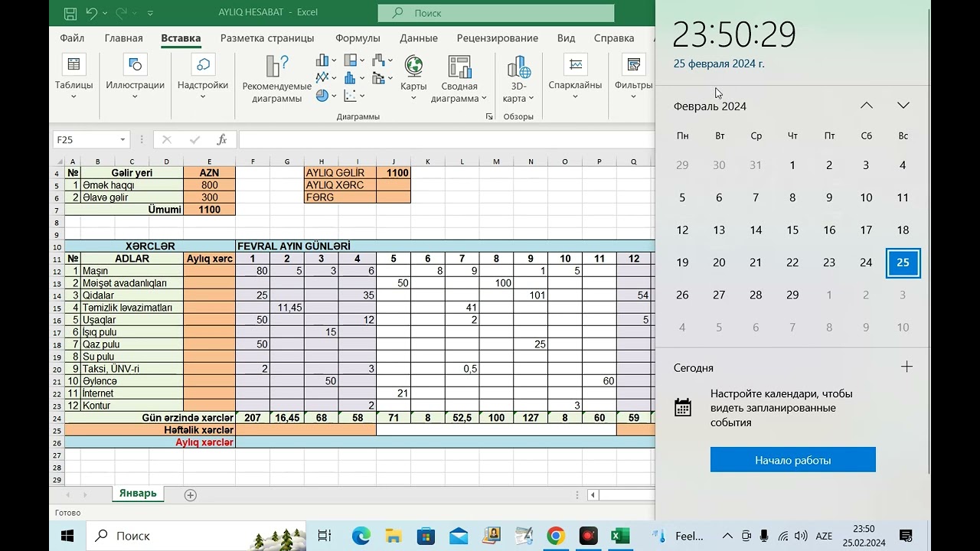980x551 pixels.
Task: Expand the pie chart dropdown arrow
Action: pyautogui.click(x=334, y=96)
